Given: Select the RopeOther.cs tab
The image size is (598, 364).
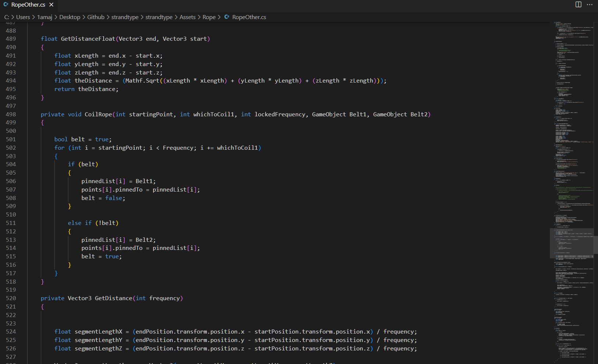Looking at the screenshot, I should point(28,5).
